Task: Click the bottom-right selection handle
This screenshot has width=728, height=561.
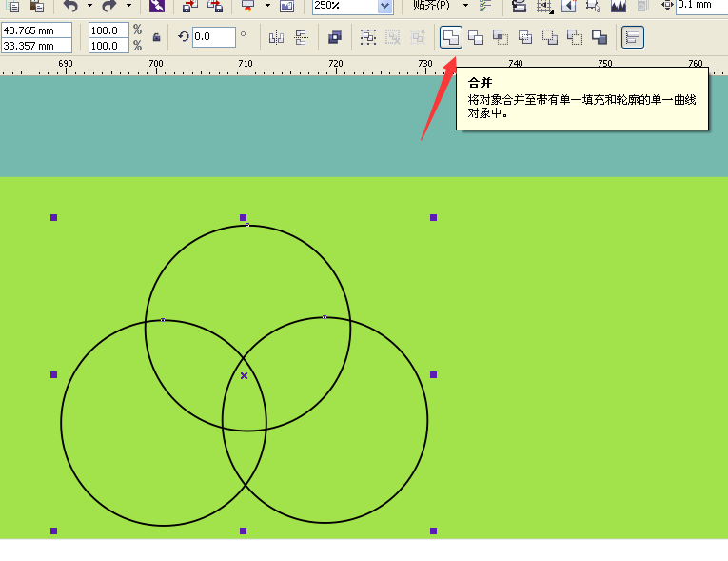Action: 434,531
